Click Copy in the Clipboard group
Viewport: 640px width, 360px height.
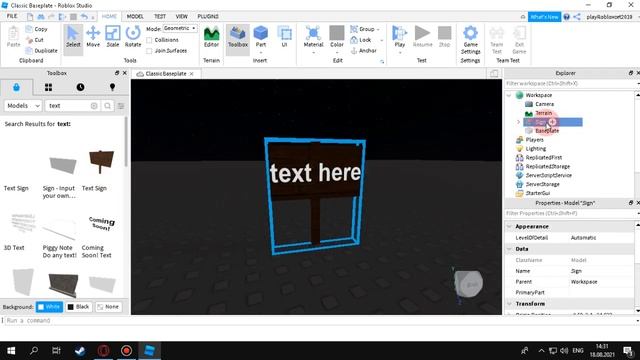coord(37,29)
